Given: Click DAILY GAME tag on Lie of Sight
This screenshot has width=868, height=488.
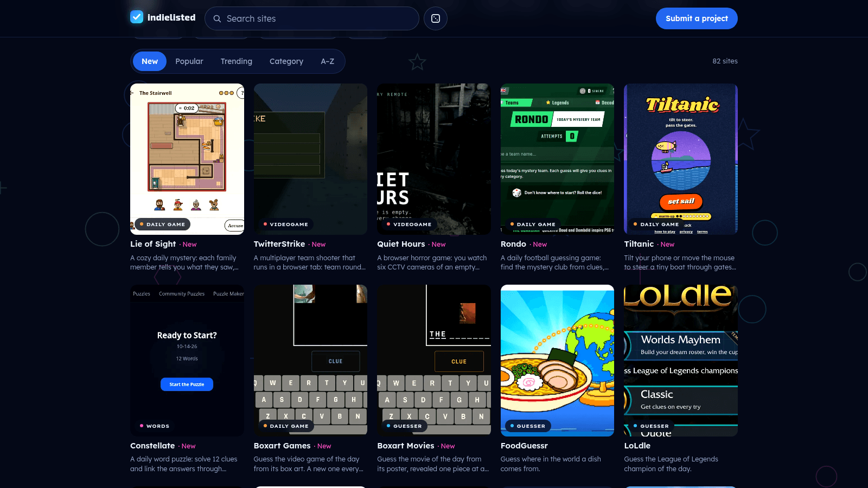Looking at the screenshot, I should click(162, 224).
